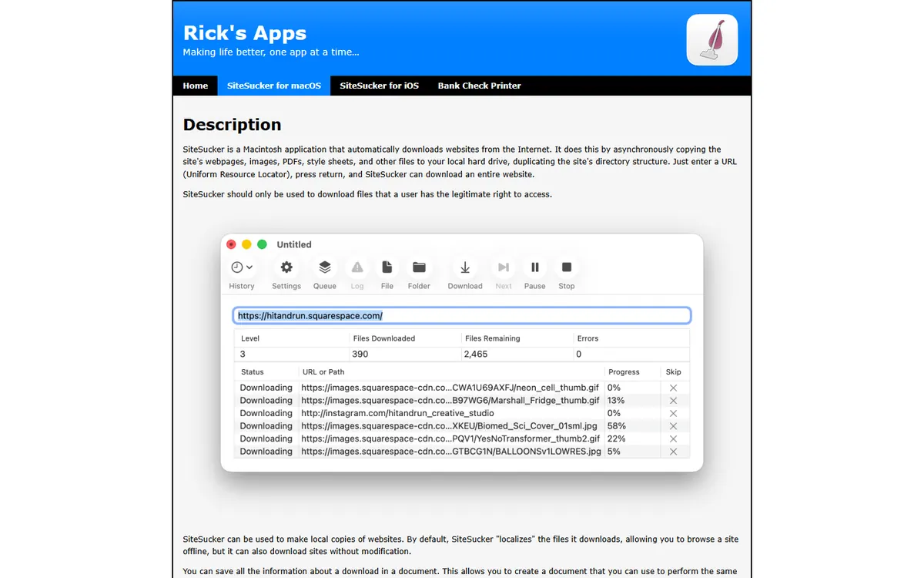Image resolution: width=924 pixels, height=578 pixels.
Task: Expand the History dropdown chevron
Action: (x=249, y=267)
